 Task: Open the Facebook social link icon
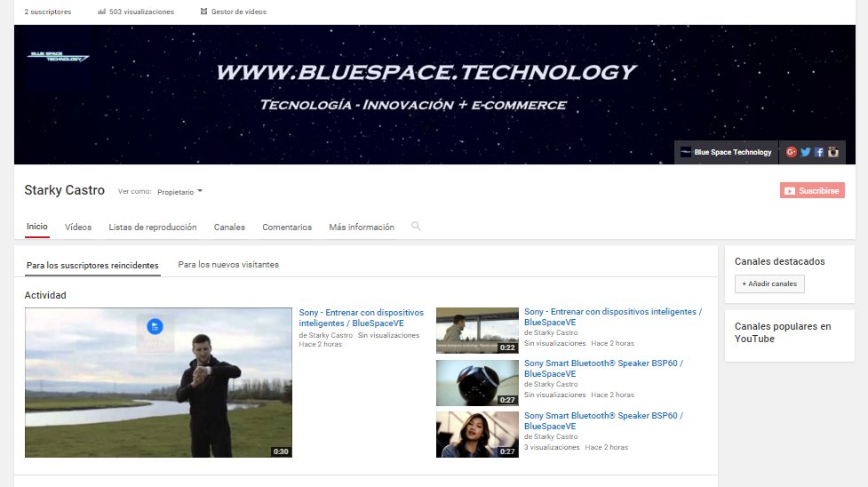click(x=819, y=152)
